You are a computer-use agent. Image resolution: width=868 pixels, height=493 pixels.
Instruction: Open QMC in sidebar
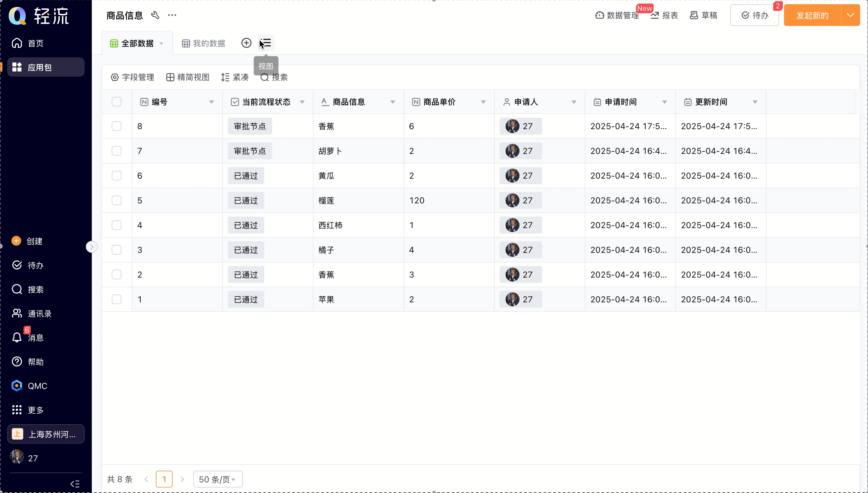pos(46,386)
